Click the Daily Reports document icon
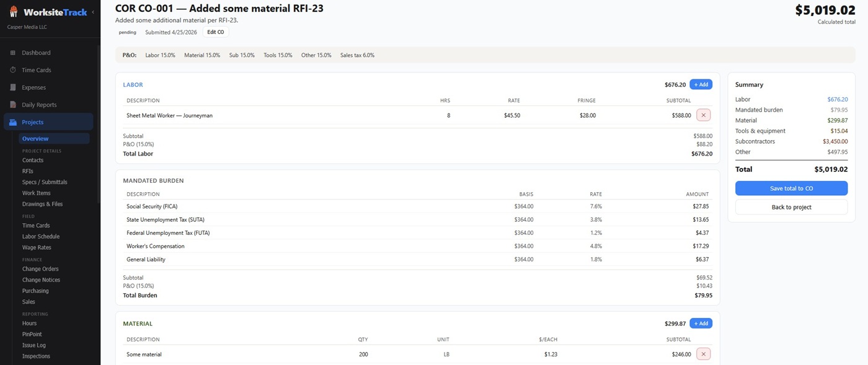This screenshot has width=868, height=365. coord(13,105)
